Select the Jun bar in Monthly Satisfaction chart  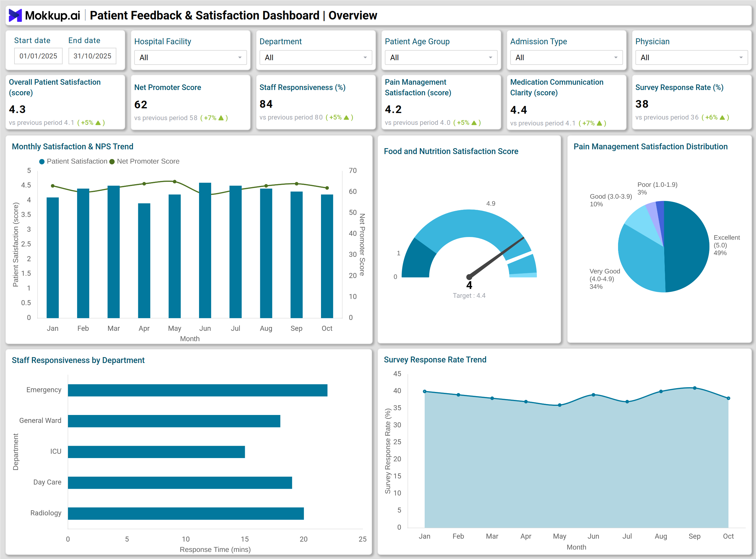(205, 250)
